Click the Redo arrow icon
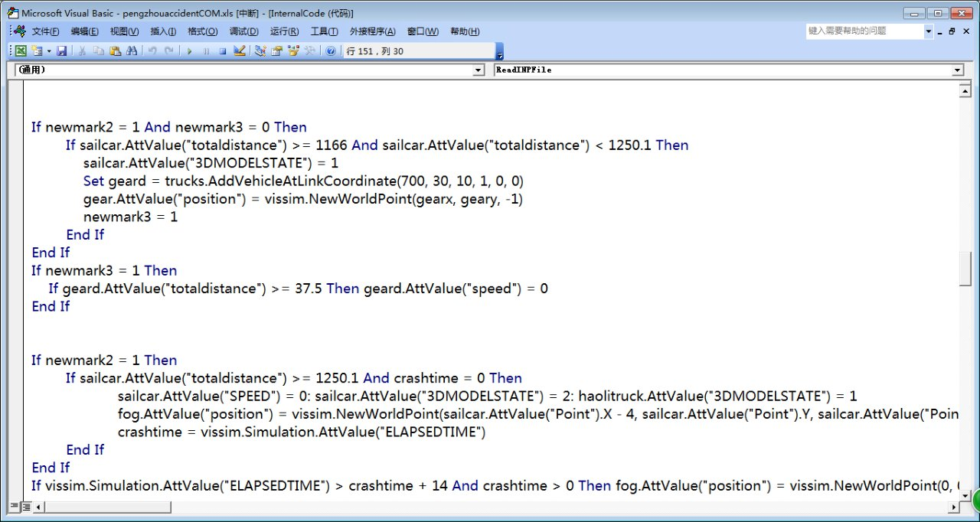The image size is (980, 522). point(168,51)
